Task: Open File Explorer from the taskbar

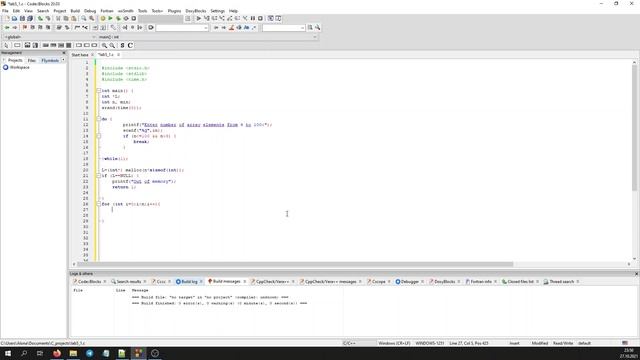Action: click(73, 353)
